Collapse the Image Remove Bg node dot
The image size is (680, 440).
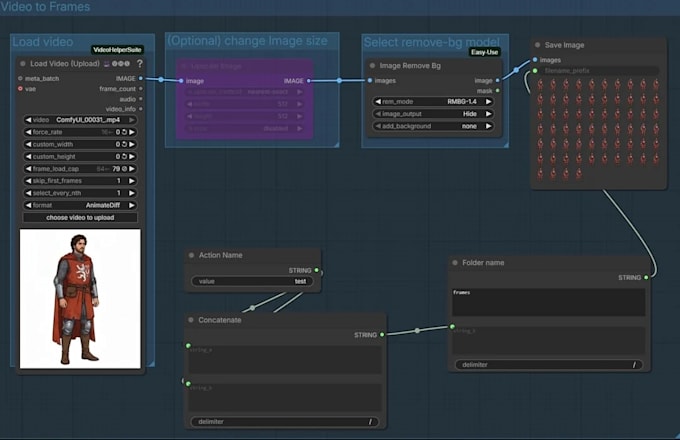click(x=372, y=66)
